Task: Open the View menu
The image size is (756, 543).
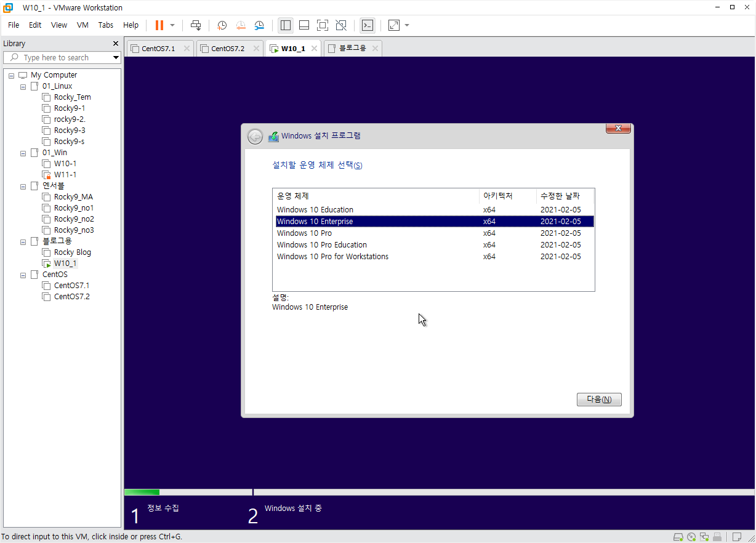Action: coord(59,25)
